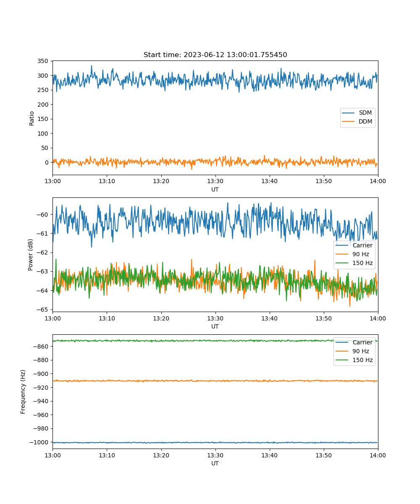Click the 13:30 tick below the frequency plot

(x=215, y=455)
